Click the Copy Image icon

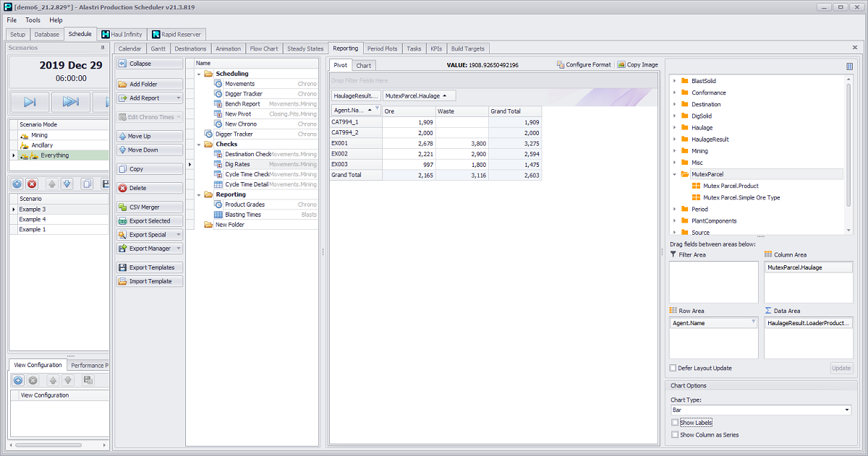pos(621,65)
